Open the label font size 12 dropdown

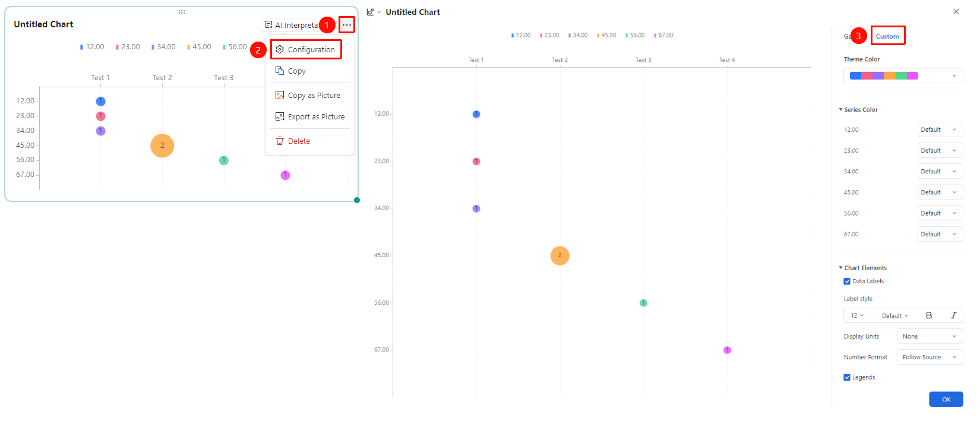[857, 315]
